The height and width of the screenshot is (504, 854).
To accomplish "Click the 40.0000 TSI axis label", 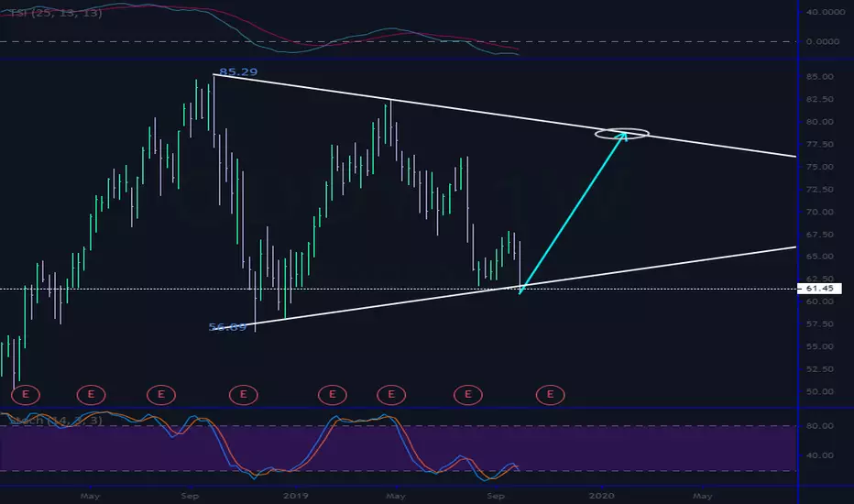I will 825,12.
